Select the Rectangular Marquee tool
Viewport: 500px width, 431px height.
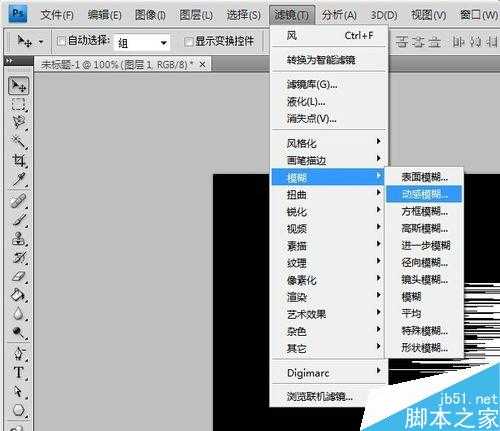pyautogui.click(x=18, y=104)
